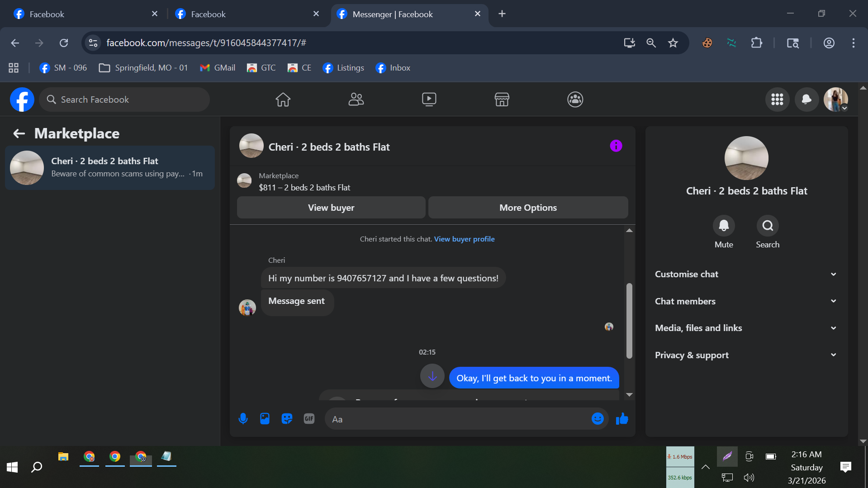Expand Privacy & support section
The height and width of the screenshot is (488, 868).
[746, 355]
